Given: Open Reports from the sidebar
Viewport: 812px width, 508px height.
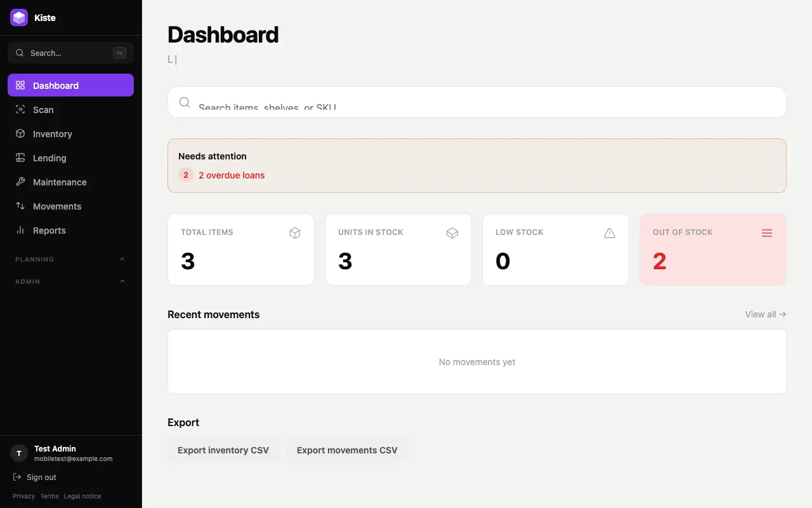Looking at the screenshot, I should point(70,230).
